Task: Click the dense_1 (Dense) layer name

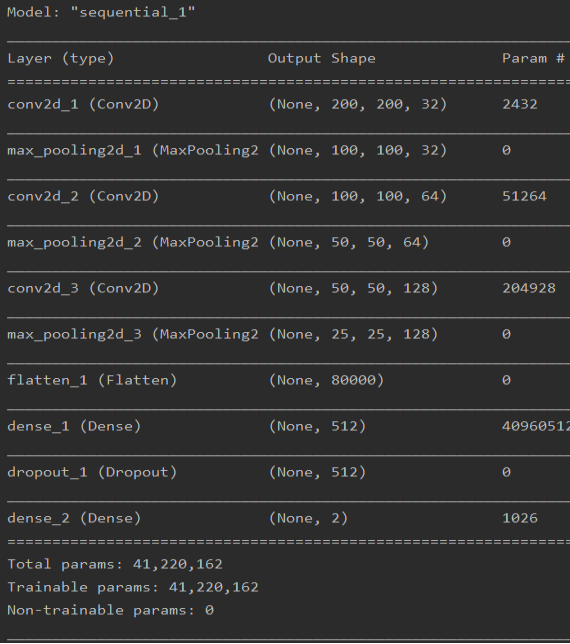Action: tap(74, 426)
